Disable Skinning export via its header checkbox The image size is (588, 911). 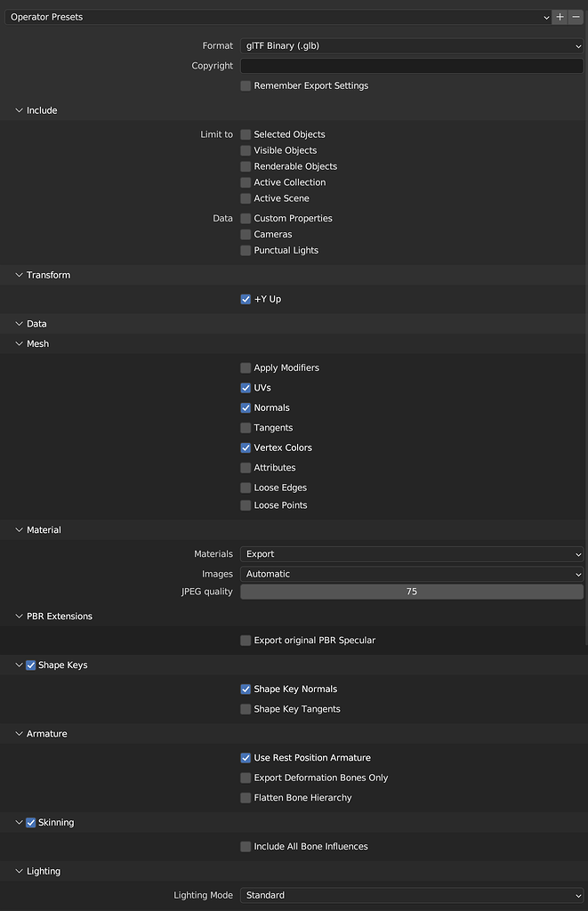click(30, 822)
